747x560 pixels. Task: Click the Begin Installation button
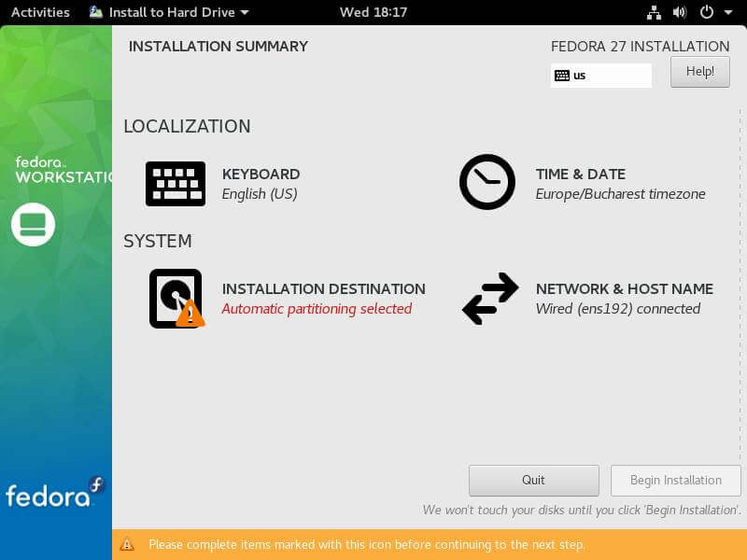click(x=675, y=480)
